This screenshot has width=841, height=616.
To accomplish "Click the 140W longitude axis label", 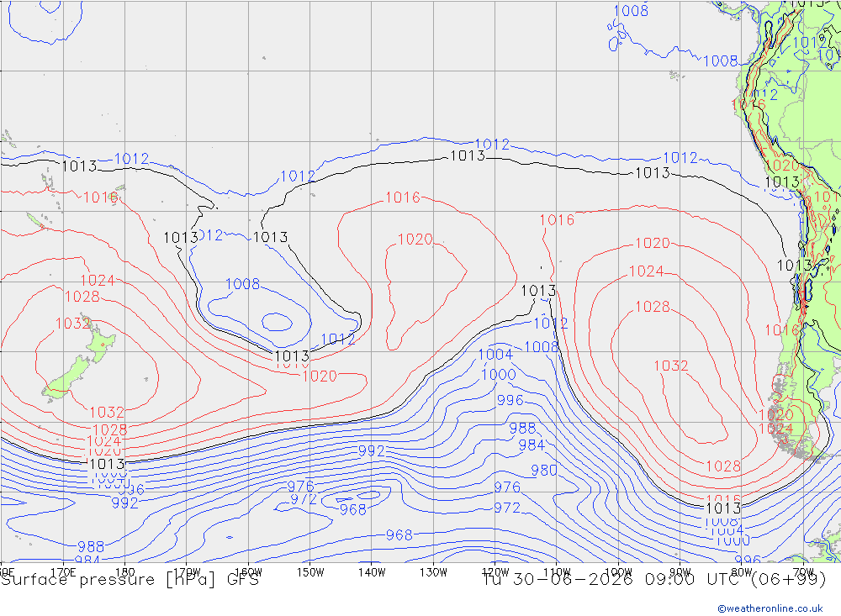I will pyautogui.click(x=372, y=572).
